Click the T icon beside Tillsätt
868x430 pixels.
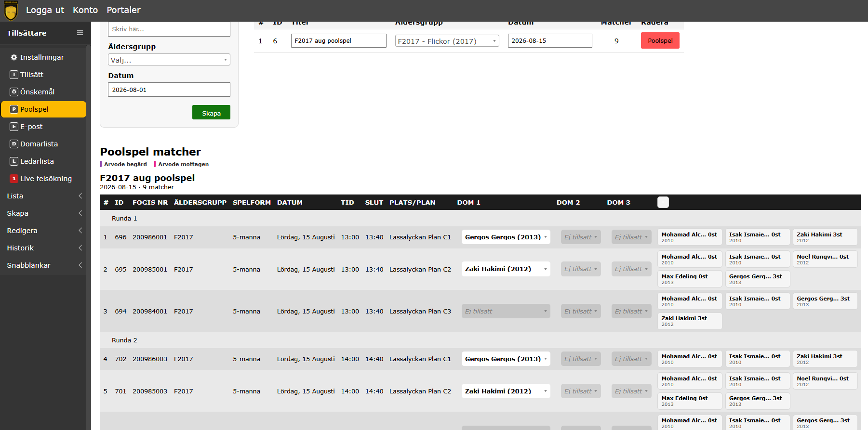pyautogui.click(x=14, y=75)
